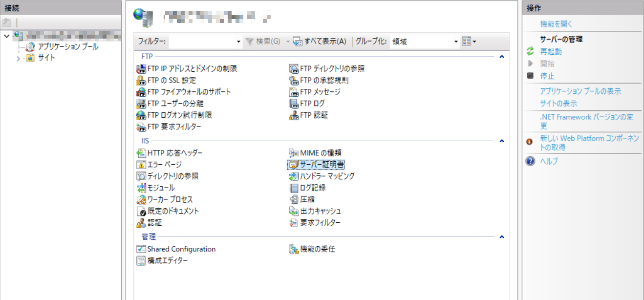Select the FTP ファイアウォールのサポート icon
Screen dimensions: 644x300
tap(141, 92)
